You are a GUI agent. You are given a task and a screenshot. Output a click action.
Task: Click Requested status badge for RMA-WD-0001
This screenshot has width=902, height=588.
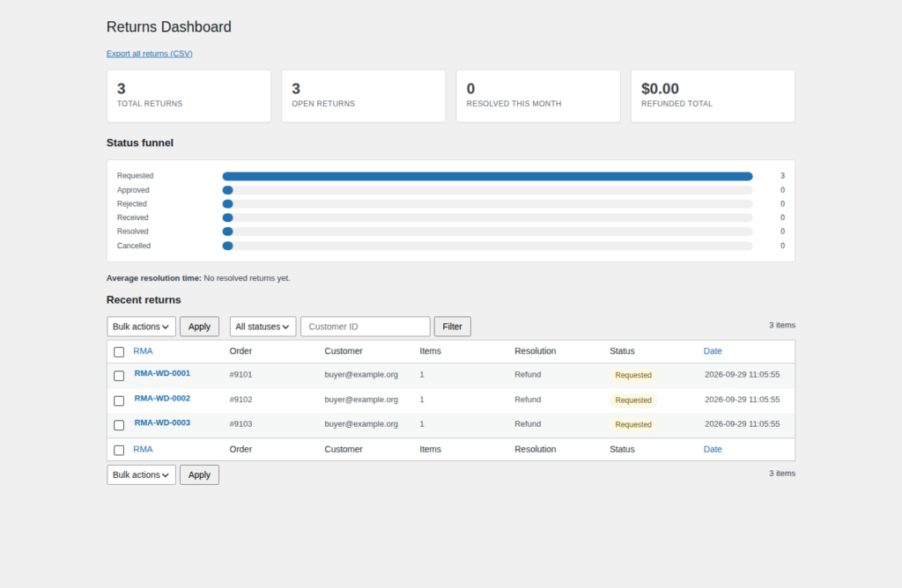tap(633, 375)
